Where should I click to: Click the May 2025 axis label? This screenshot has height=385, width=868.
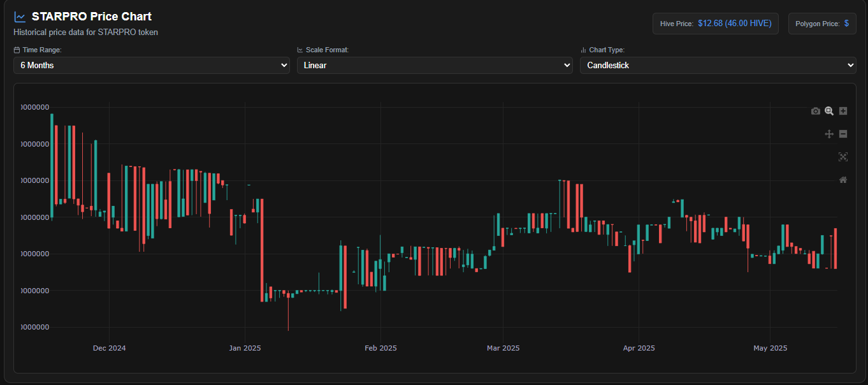pos(770,348)
